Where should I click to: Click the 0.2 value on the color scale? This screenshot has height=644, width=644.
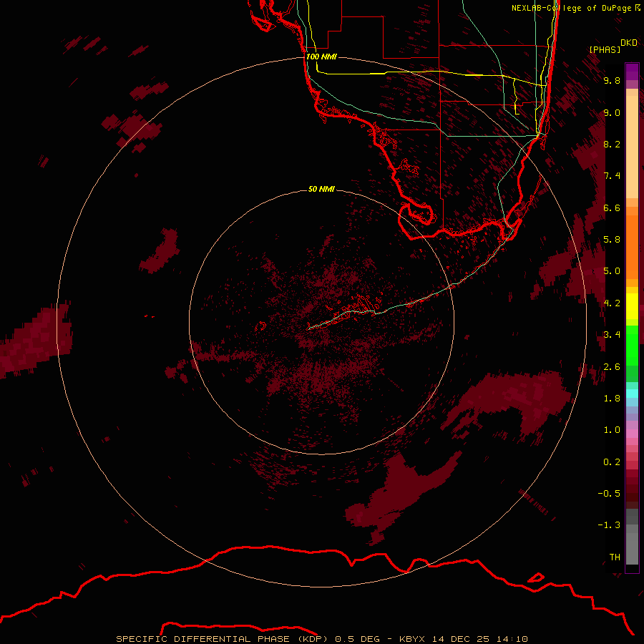click(x=612, y=462)
